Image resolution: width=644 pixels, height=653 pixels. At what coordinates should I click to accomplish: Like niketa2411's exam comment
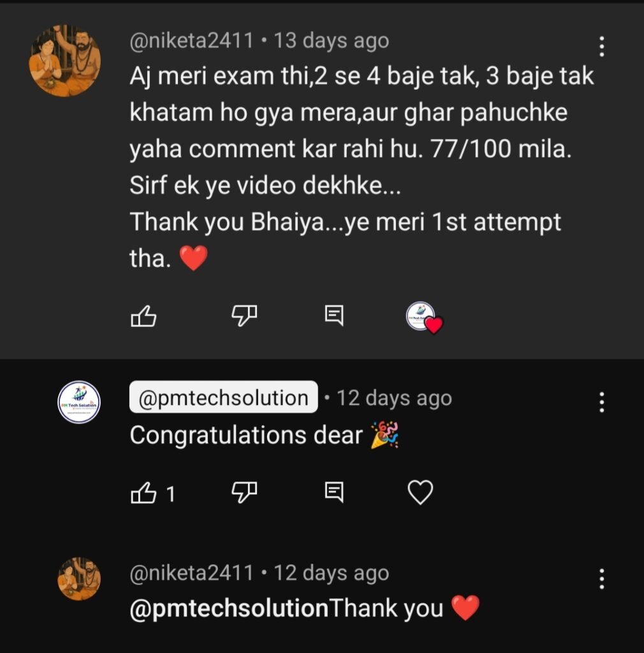tap(143, 316)
